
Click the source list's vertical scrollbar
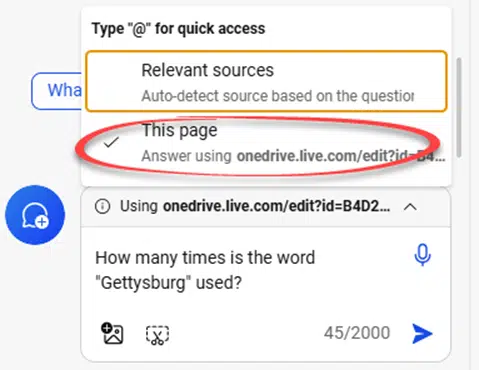(459, 107)
